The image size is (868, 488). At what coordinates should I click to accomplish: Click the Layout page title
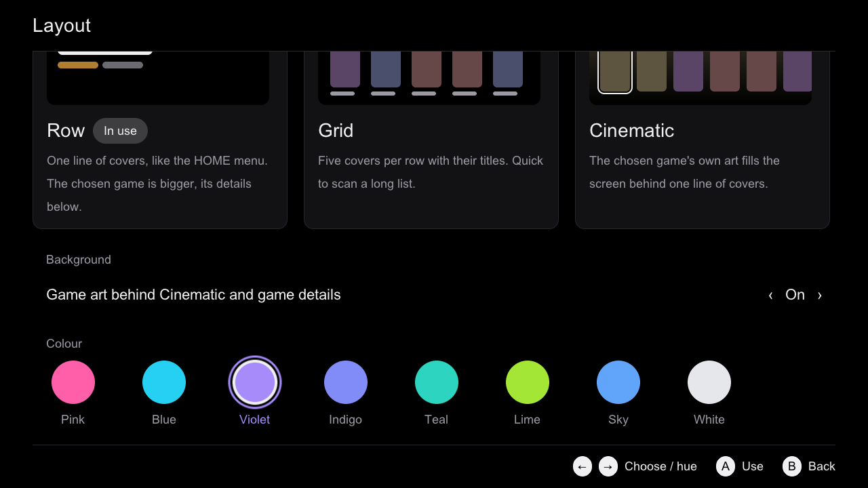(x=62, y=26)
